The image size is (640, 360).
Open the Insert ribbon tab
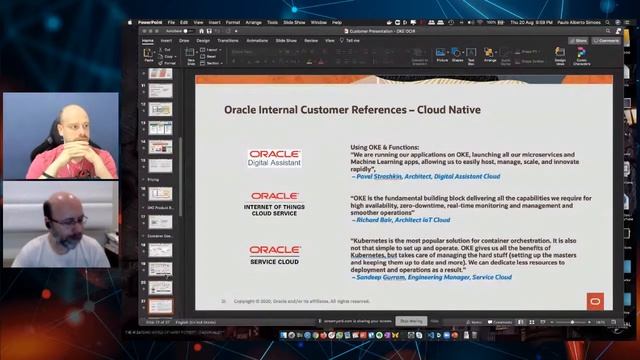[x=166, y=41]
